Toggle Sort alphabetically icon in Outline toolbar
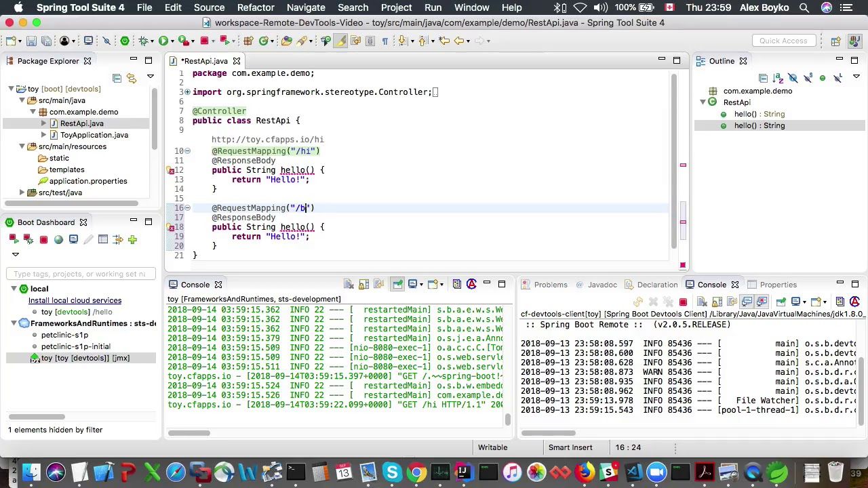Screen dimensions: 868x488 pyautogui.click(x=778, y=78)
